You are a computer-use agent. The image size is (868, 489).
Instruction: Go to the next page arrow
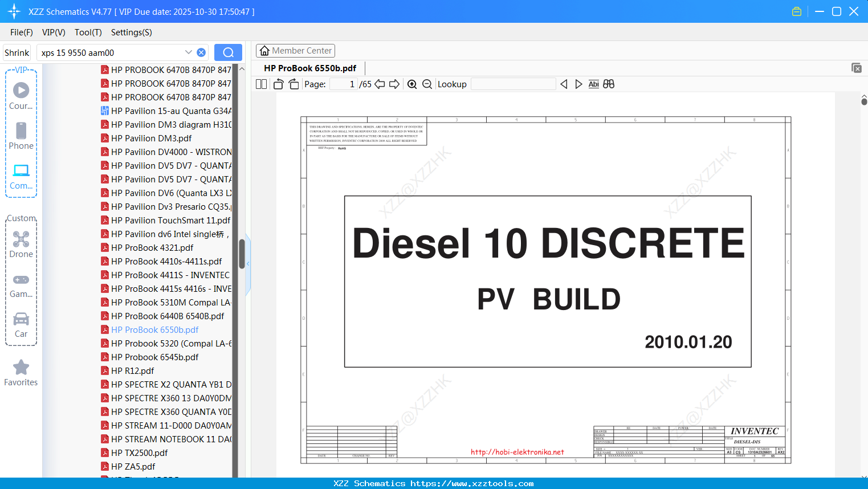(394, 84)
